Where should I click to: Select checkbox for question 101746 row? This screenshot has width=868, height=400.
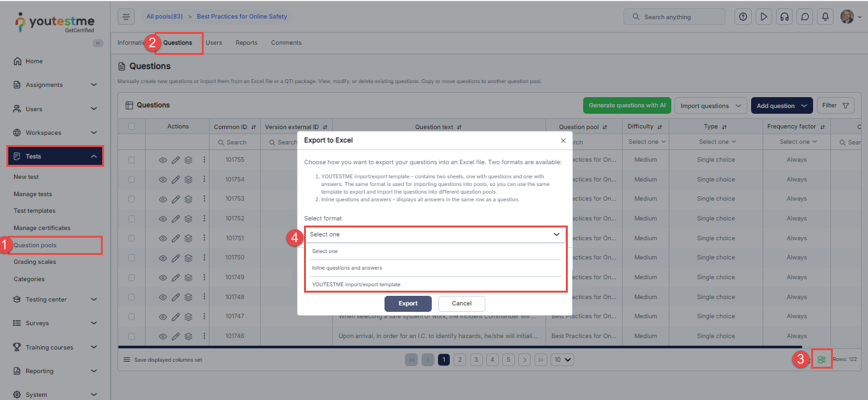(x=132, y=336)
